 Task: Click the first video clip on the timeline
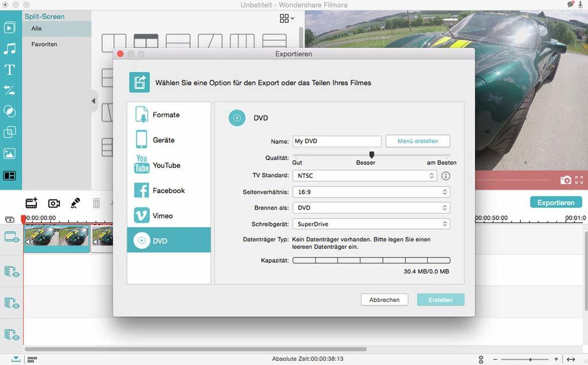(x=57, y=238)
